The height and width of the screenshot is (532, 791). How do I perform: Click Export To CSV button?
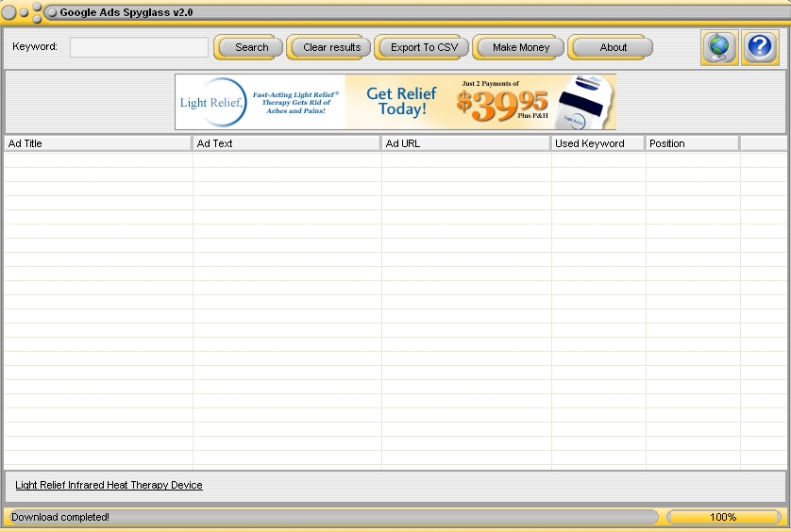(421, 47)
